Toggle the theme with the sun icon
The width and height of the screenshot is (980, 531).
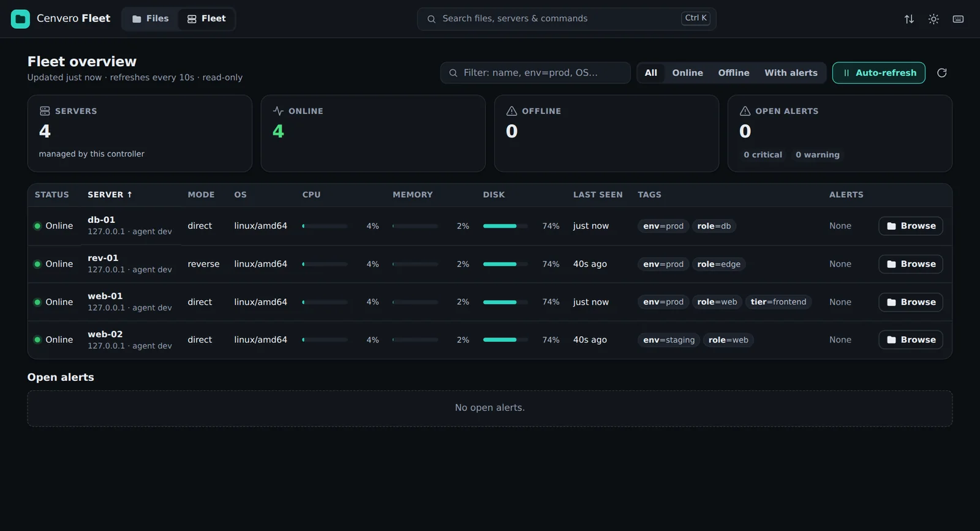pyautogui.click(x=933, y=19)
